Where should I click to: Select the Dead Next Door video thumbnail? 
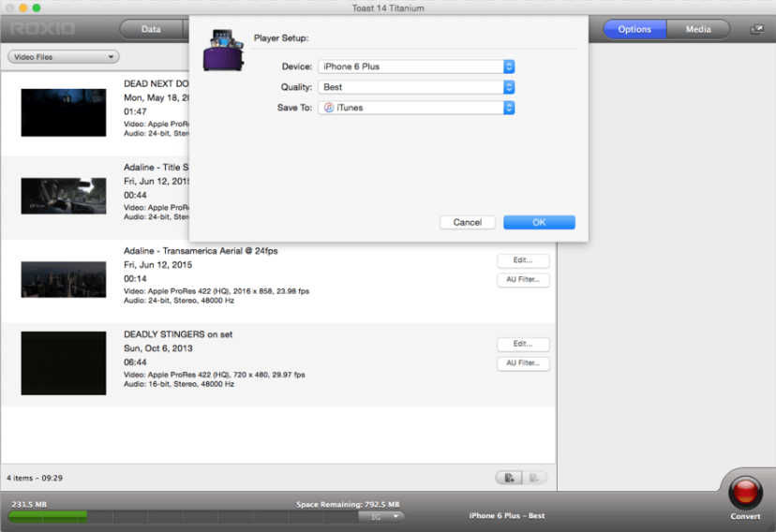pos(64,112)
